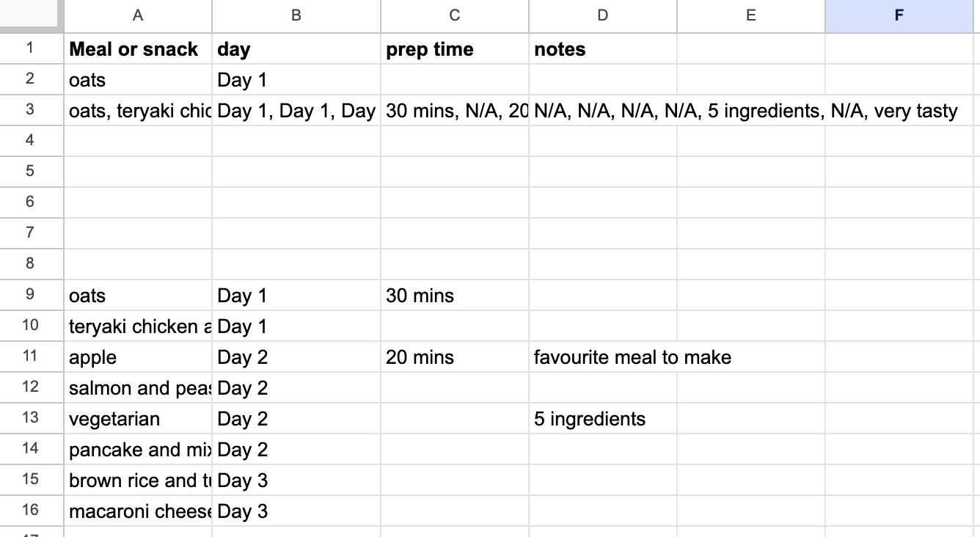Click the row 9 header
Viewport: 980px width, 537px height.
pyautogui.click(x=30, y=295)
